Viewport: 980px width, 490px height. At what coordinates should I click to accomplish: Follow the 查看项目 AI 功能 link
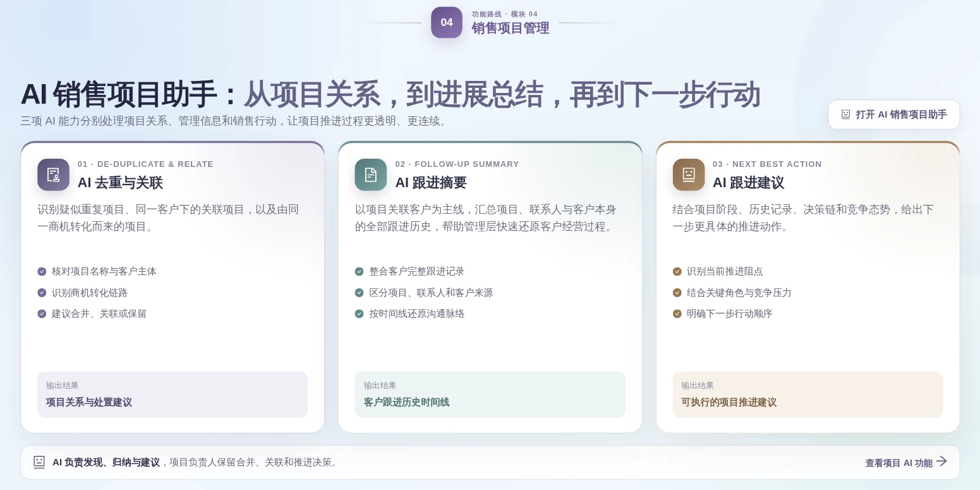click(906, 462)
